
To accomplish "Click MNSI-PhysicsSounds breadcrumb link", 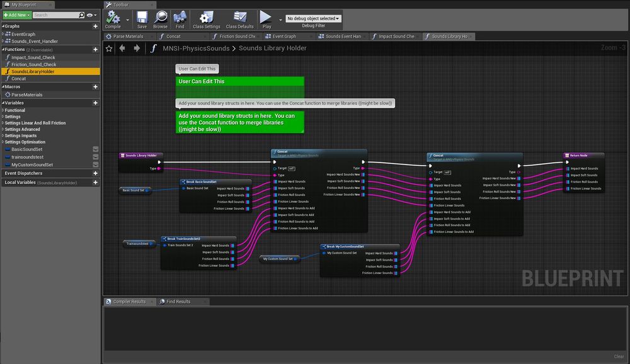I will (x=195, y=48).
